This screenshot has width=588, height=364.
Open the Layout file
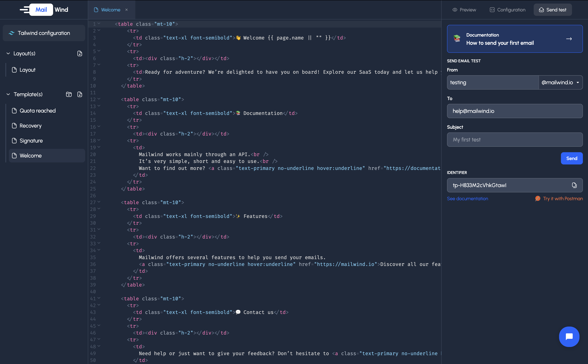[47, 70]
